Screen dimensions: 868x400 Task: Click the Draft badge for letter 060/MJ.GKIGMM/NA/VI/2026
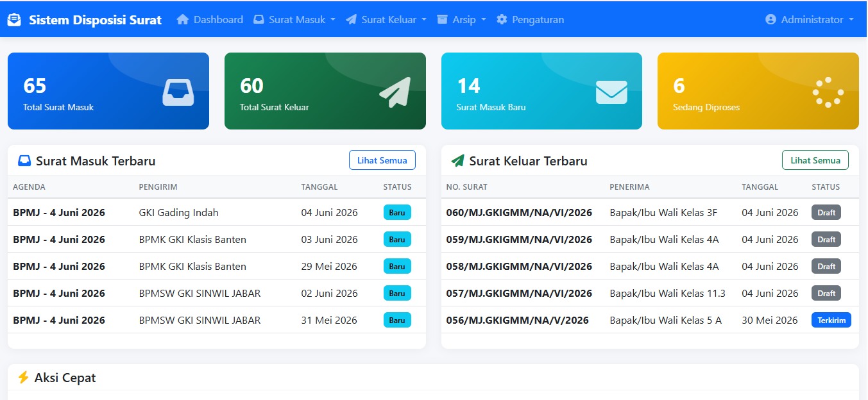826,212
